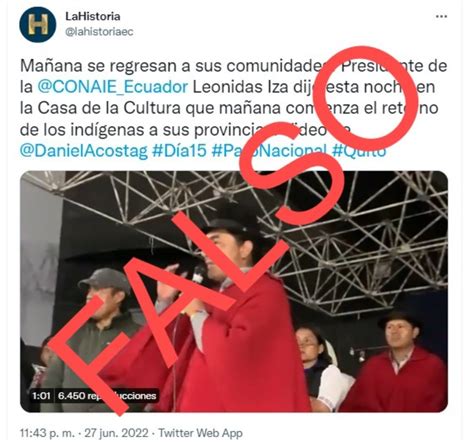Click the #ParoNacional hashtag
The width and height of the screenshot is (474, 442).
[x=269, y=151]
